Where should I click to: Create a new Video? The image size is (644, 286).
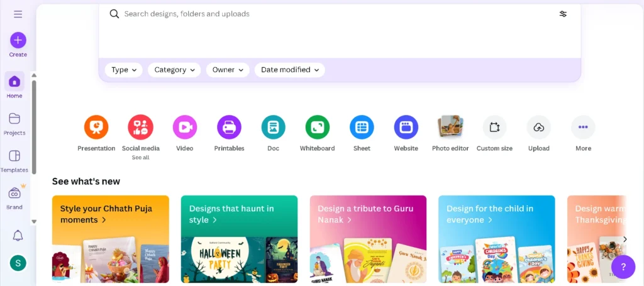(x=185, y=134)
